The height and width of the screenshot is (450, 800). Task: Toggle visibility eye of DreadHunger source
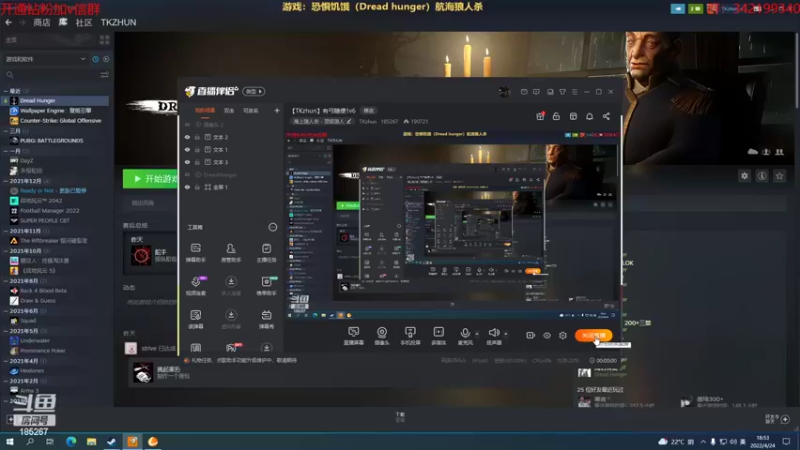[187, 174]
